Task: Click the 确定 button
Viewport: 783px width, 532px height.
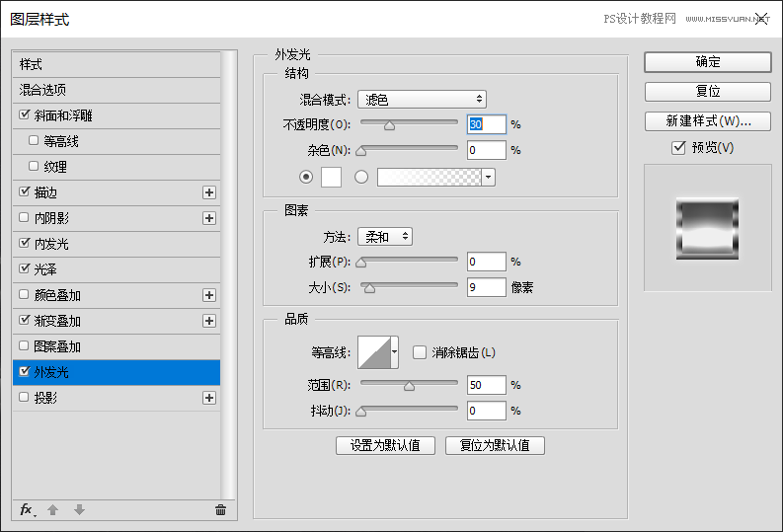Action: point(707,61)
